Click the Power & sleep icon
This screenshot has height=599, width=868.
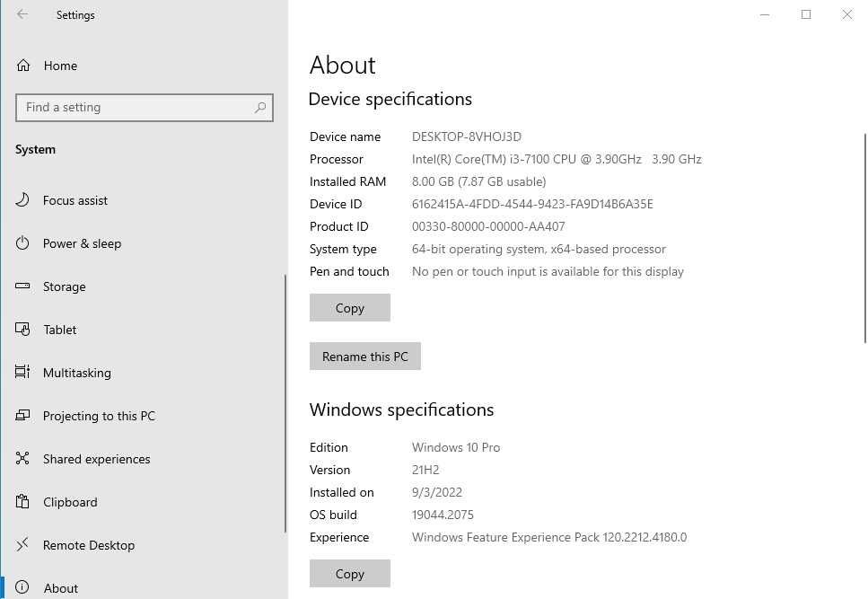tap(22, 243)
